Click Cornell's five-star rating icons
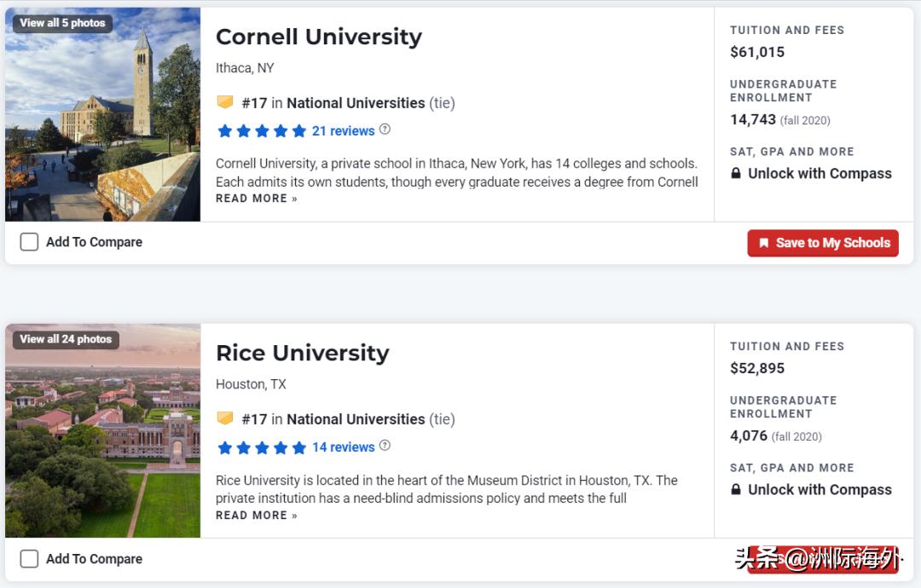The image size is (921, 588). pos(262,131)
